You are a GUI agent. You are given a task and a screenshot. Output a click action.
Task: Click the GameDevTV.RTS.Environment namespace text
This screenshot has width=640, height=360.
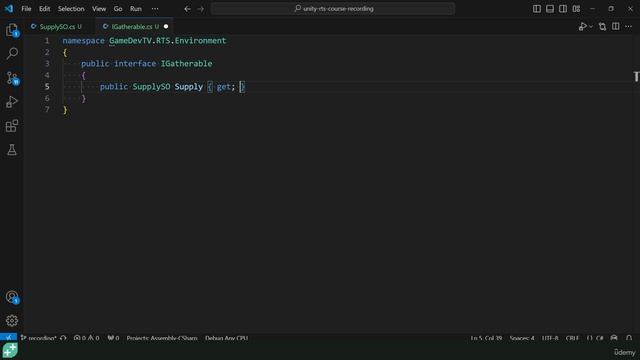(167, 40)
